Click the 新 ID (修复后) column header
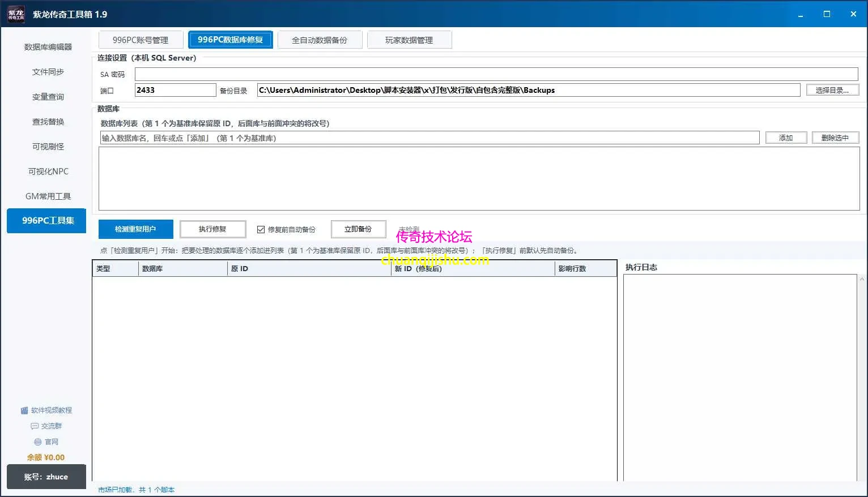Screen dimensions: 868x497 pos(473,269)
